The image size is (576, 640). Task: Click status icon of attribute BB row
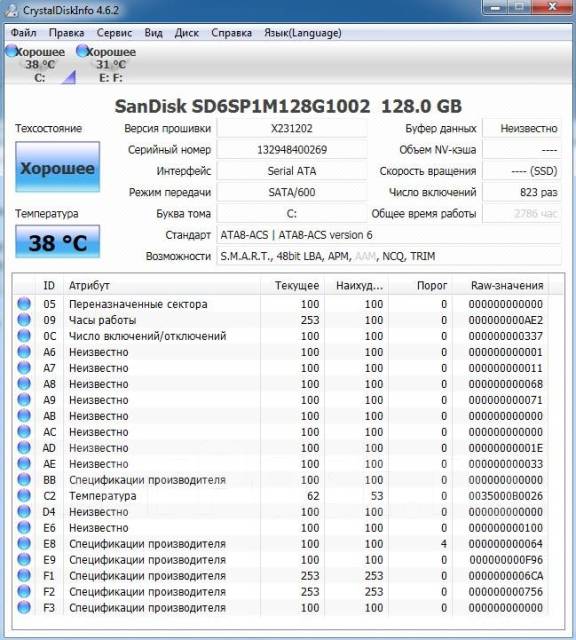click(x=24, y=479)
